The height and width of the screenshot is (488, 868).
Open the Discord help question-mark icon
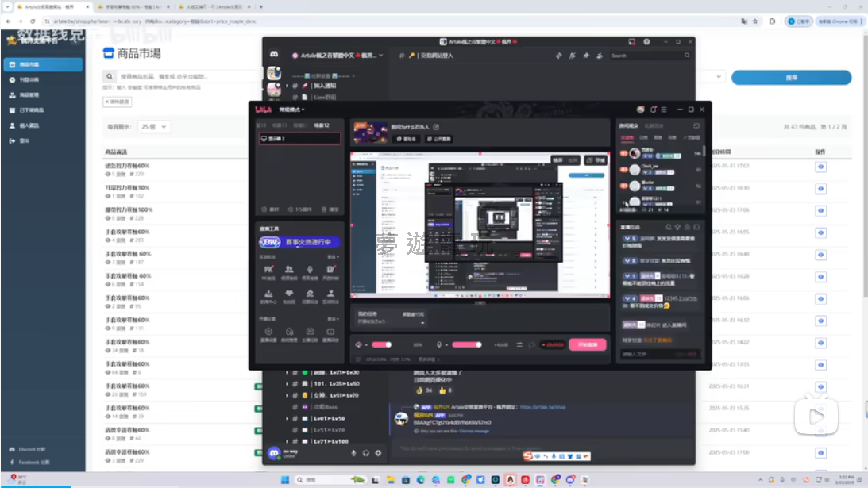[x=646, y=41]
